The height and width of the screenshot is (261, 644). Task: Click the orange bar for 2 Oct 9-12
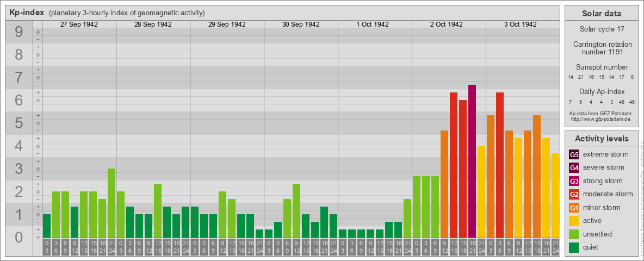444,184
